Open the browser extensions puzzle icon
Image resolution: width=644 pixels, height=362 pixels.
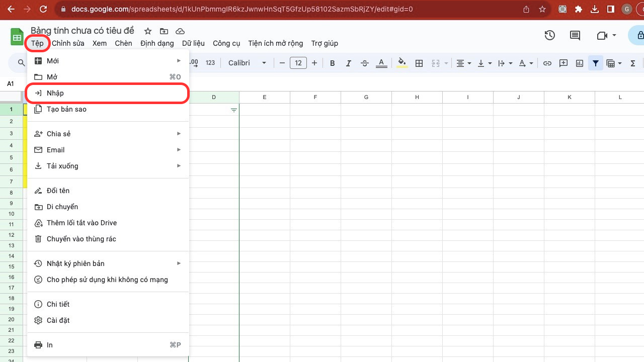[x=579, y=9]
